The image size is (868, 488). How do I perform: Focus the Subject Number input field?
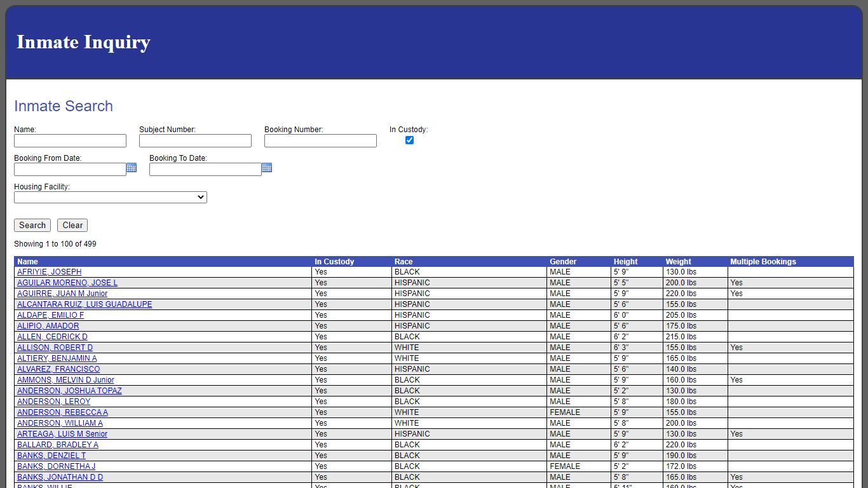(x=195, y=140)
